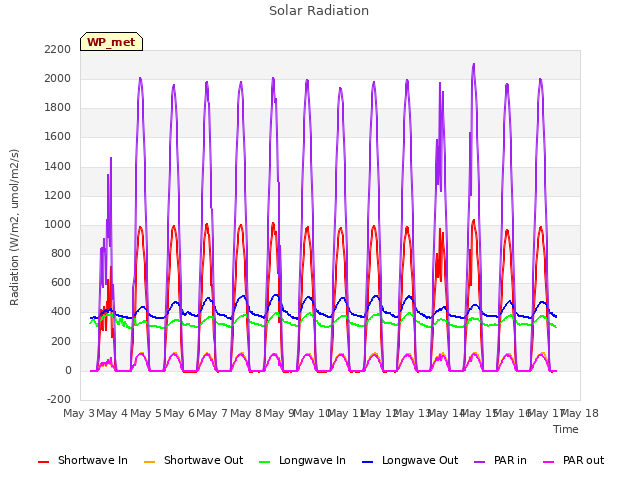The height and width of the screenshot is (480, 640).
Task: Click the Radiation y-axis title
Action: [x=14, y=227]
